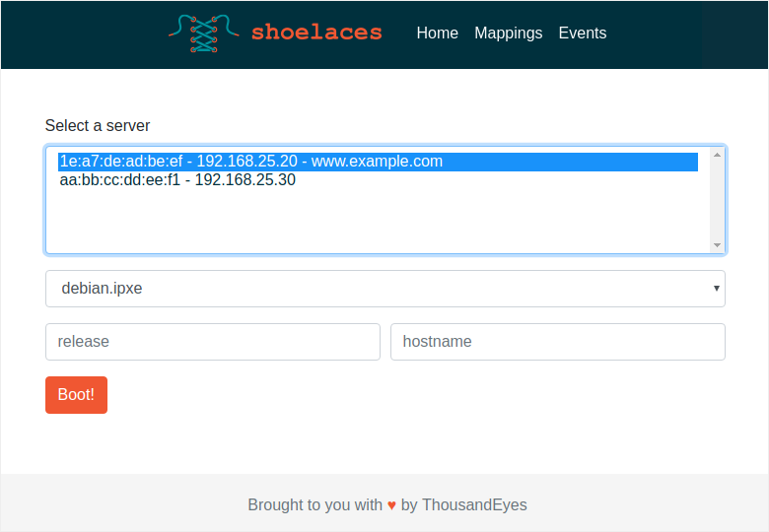Click empty space inside server list box
Image resolution: width=769 pixels, height=532 pixels.
pyautogui.click(x=375, y=222)
